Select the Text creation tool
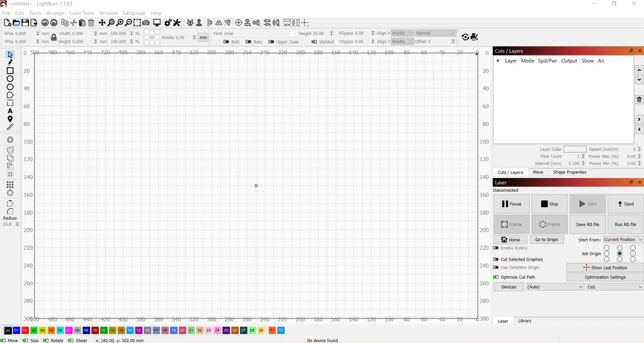644x343 pixels. [x=10, y=111]
